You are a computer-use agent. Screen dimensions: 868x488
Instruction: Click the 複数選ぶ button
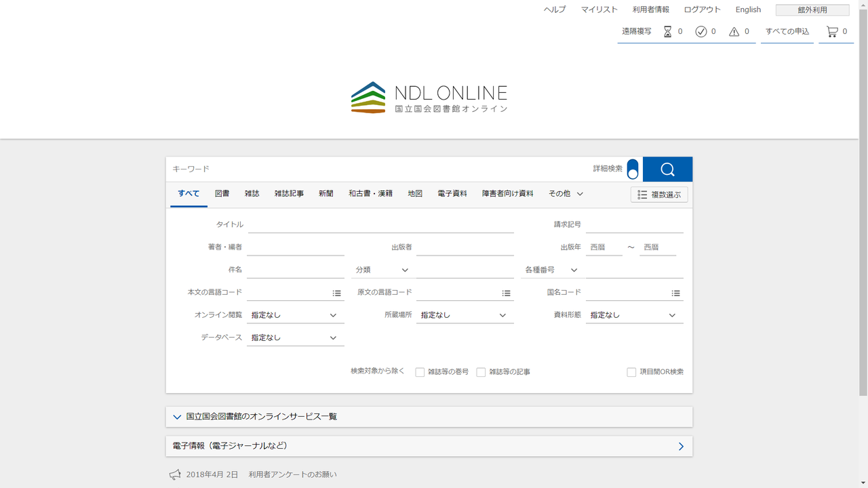point(659,195)
